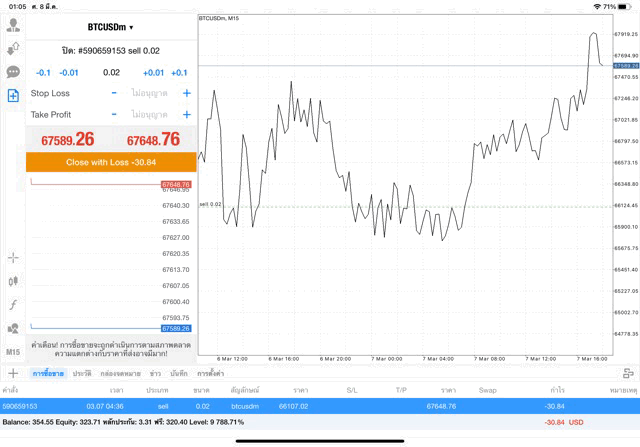The image size is (640, 447).
Task: Open the chat messages bubble icon
Action: tap(13, 72)
